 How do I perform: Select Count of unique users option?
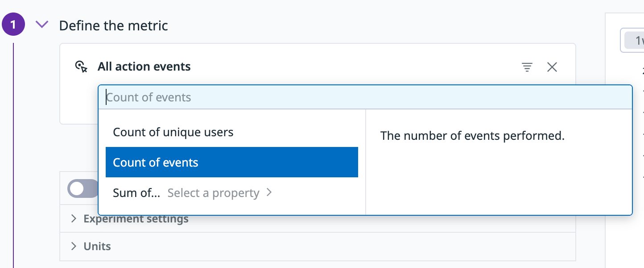[x=173, y=132]
